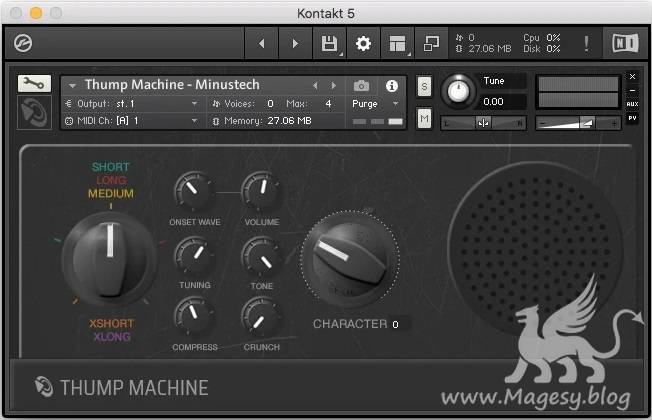652x420 pixels.
Task: Click the yellow macOS minimize window button
Action: pyautogui.click(x=36, y=13)
